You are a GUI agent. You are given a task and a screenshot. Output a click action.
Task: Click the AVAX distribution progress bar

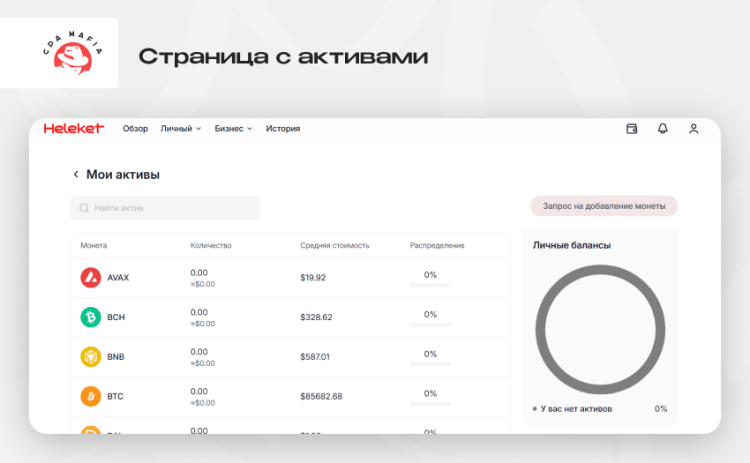[x=430, y=286]
